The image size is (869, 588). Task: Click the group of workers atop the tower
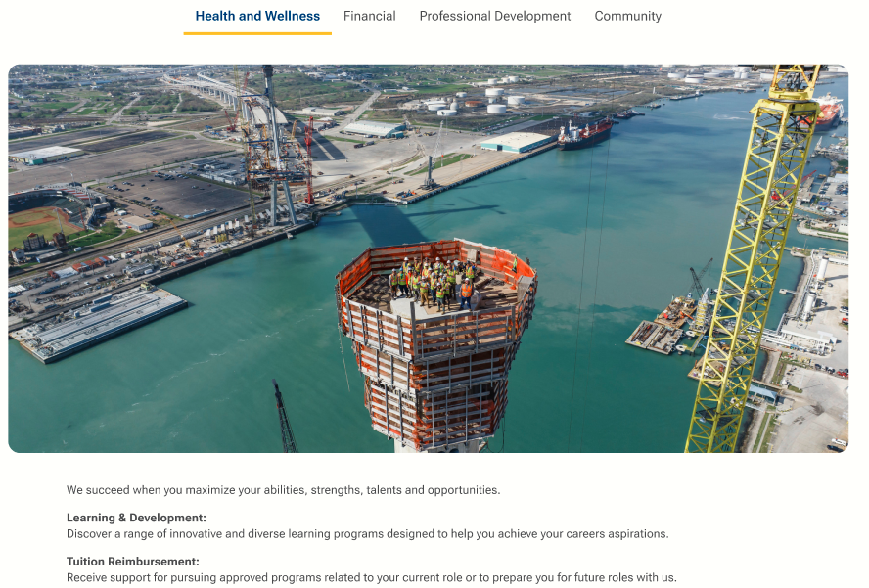(432, 283)
